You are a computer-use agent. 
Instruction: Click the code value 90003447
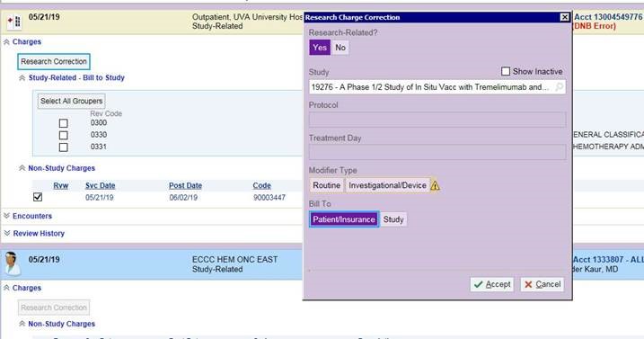coord(269,198)
